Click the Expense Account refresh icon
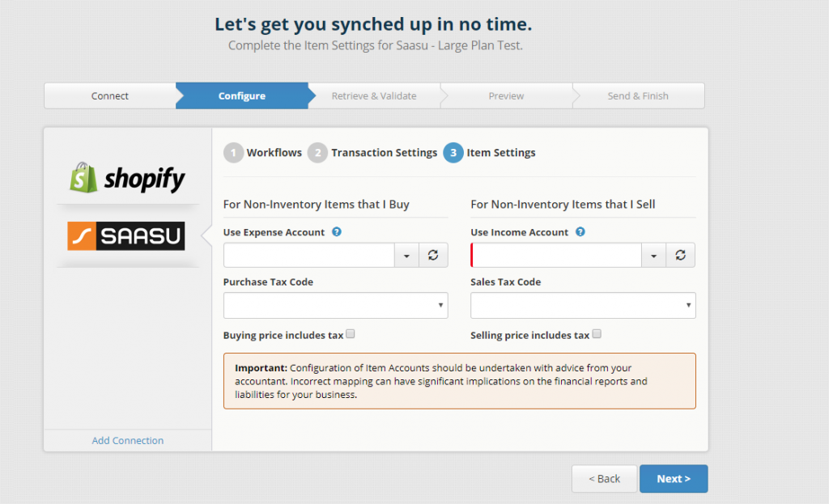 tap(433, 255)
